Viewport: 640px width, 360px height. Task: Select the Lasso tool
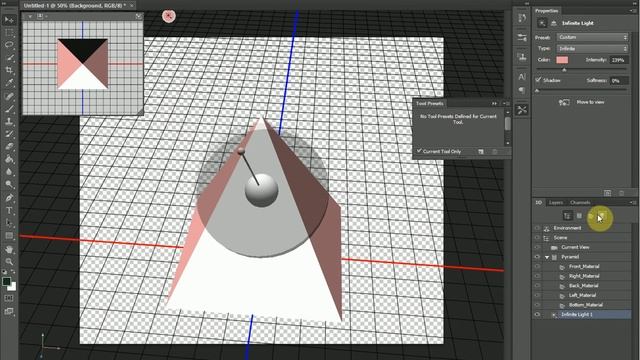[x=9, y=44]
